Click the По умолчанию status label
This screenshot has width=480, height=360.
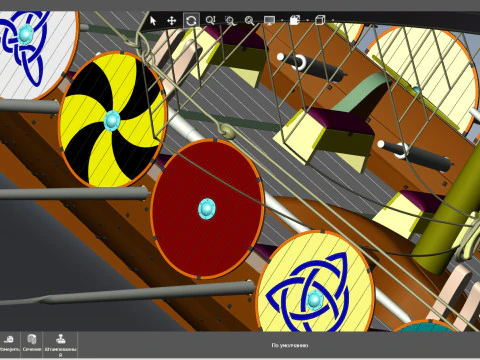coord(290,345)
